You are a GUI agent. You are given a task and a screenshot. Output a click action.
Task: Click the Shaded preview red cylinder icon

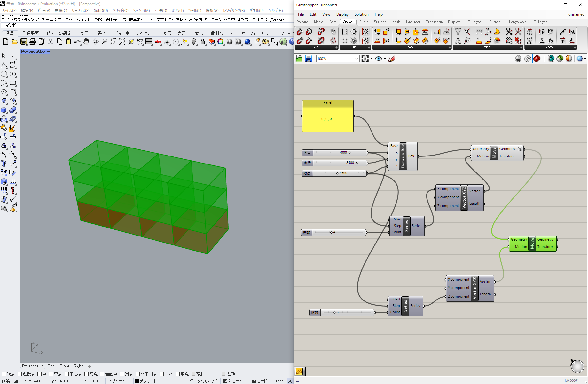(x=537, y=59)
